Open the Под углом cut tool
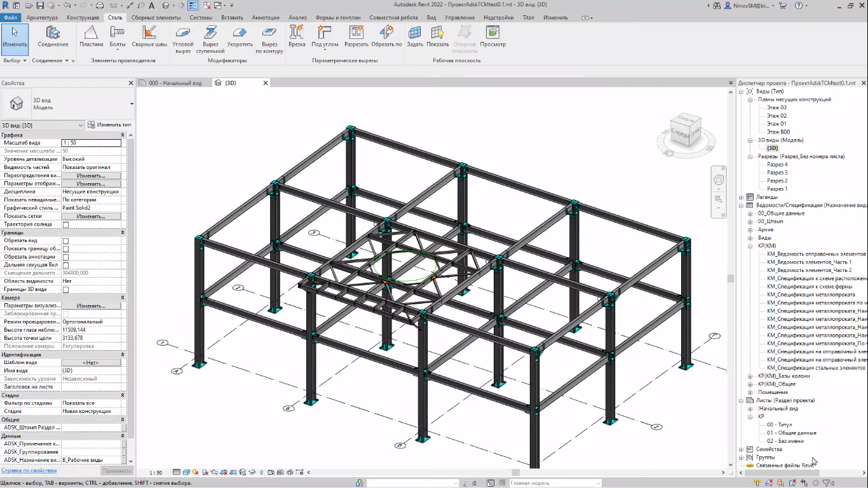This screenshot has width=868, height=488. click(325, 37)
